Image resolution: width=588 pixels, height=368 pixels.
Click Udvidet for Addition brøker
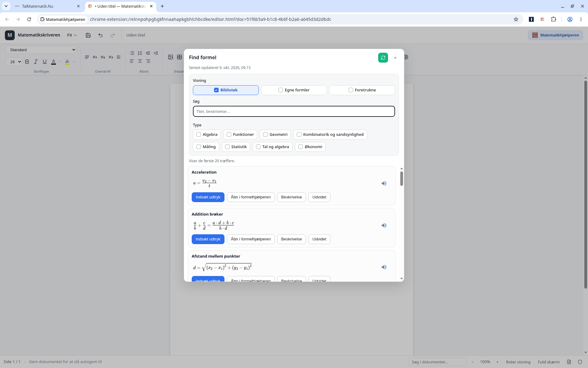click(x=319, y=239)
